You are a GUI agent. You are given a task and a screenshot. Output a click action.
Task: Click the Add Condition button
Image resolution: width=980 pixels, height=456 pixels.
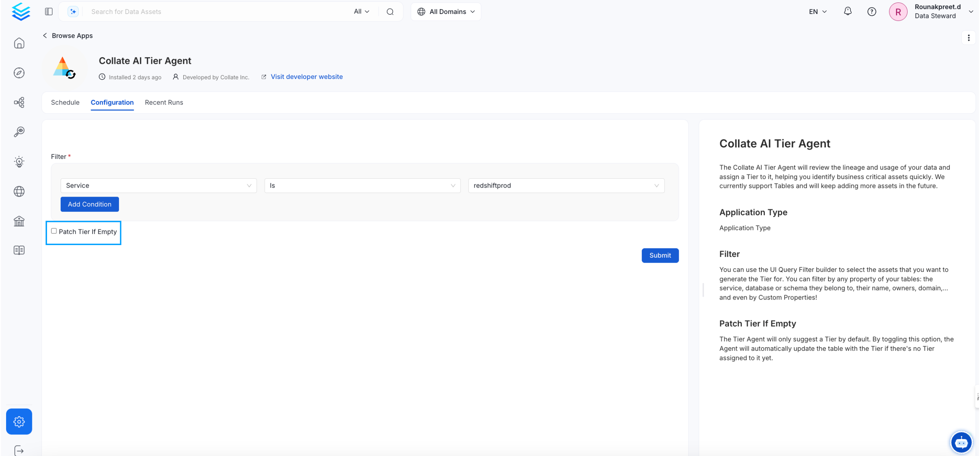point(89,204)
